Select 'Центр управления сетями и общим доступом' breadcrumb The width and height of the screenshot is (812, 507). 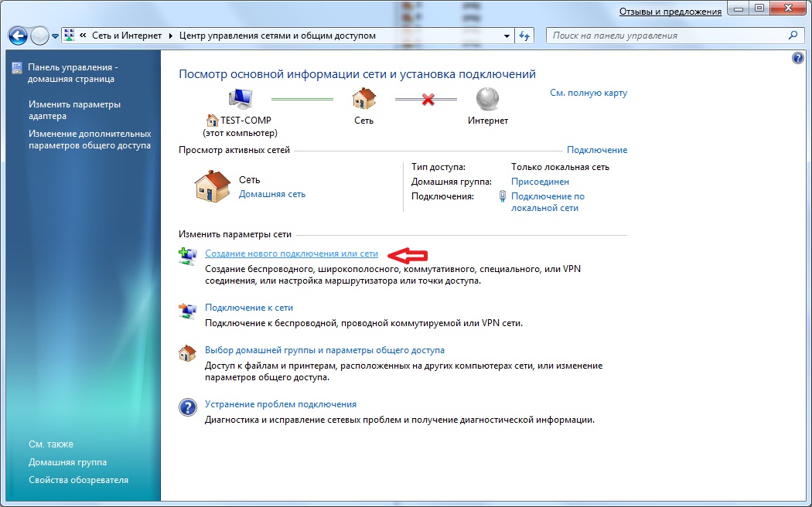tap(278, 36)
